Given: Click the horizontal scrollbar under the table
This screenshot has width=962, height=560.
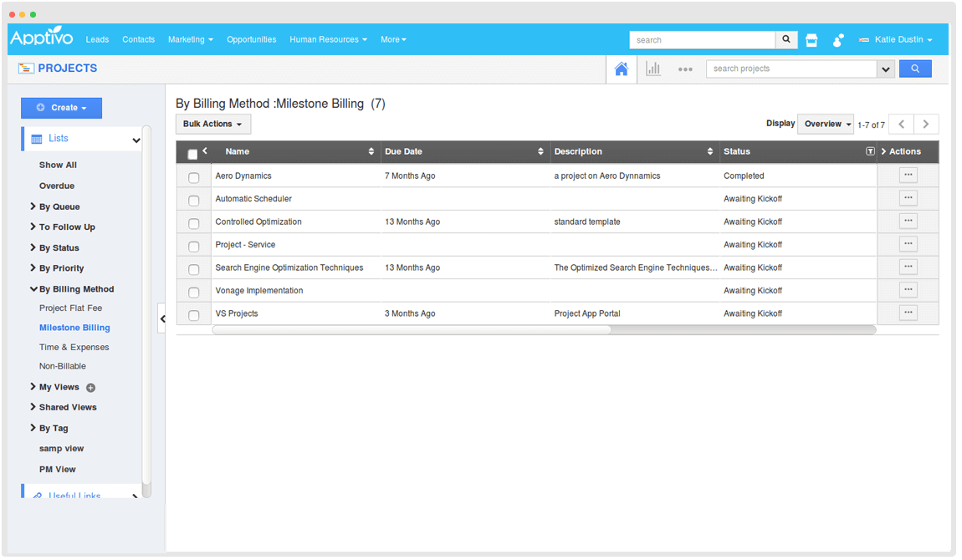Looking at the screenshot, I should click(x=412, y=329).
